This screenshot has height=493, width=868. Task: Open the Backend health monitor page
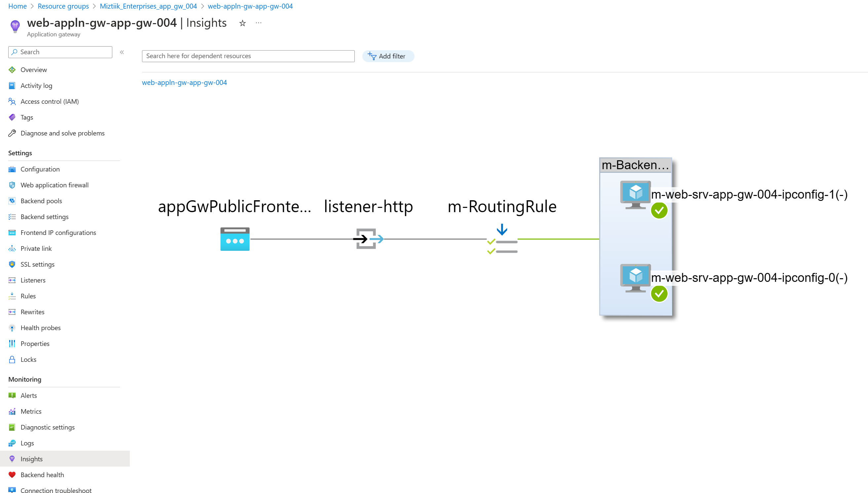pos(42,474)
